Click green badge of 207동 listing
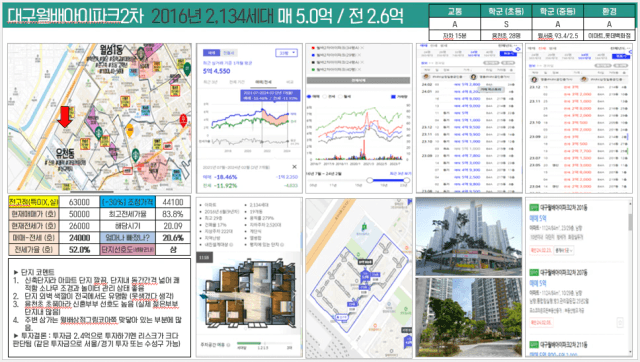Image resolution: width=640 pixels, height=362 pixels. (x=533, y=272)
